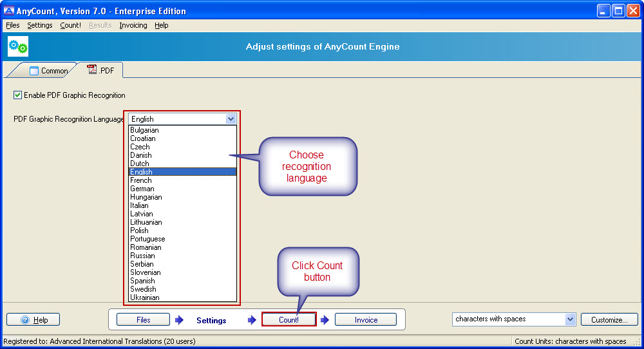Toggle Enable PDF Graphic Recognition checkbox
The width and height of the screenshot is (644, 349).
[17, 95]
